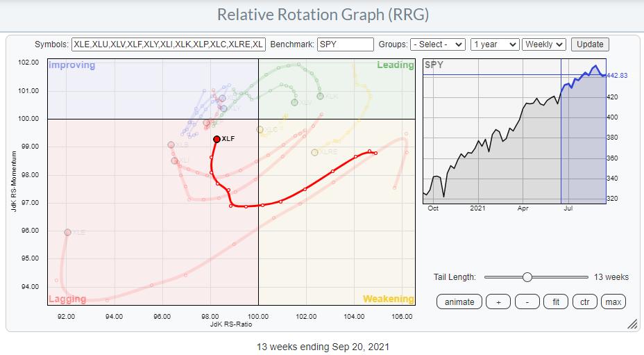Start the tail animate button

tap(459, 302)
